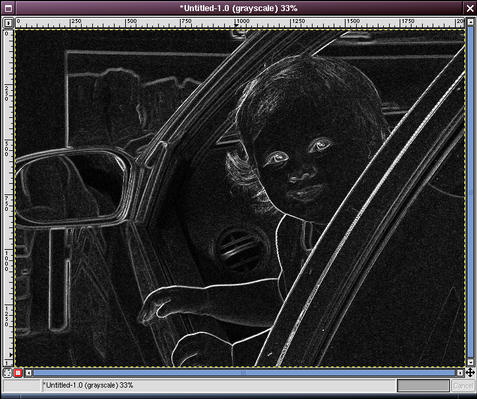The width and height of the screenshot is (477, 399).
Task: Click the vertical scrollbar down arrow
Action: pos(470,362)
